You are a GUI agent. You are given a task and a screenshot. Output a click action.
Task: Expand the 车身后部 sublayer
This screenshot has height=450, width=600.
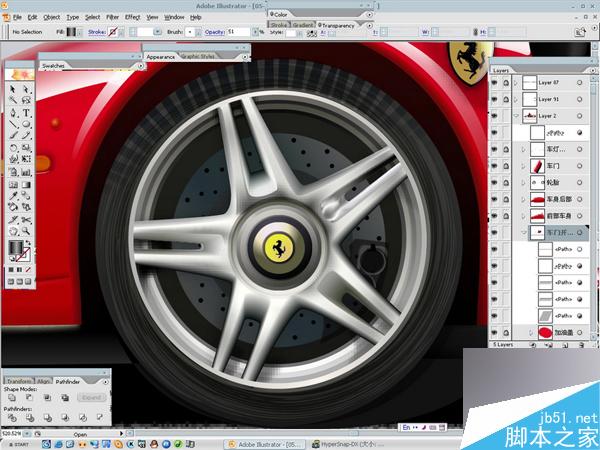point(523,199)
